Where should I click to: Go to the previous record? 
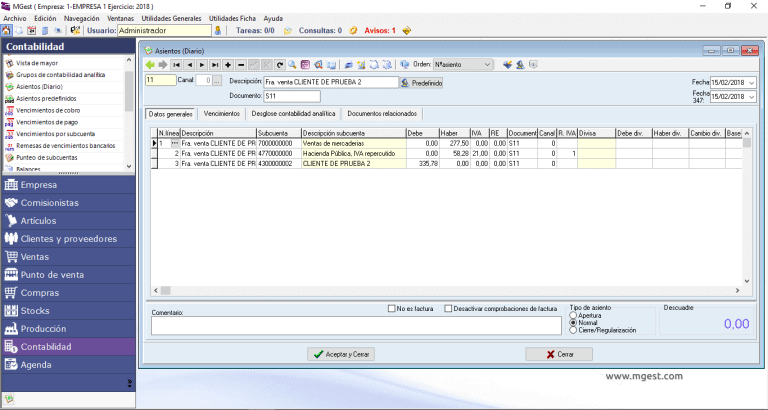click(x=189, y=65)
